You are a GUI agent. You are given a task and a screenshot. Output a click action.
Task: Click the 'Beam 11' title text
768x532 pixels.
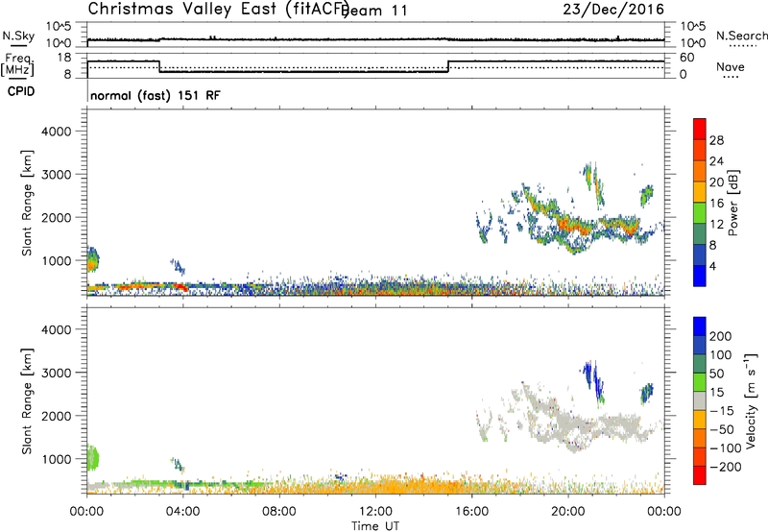click(x=375, y=11)
